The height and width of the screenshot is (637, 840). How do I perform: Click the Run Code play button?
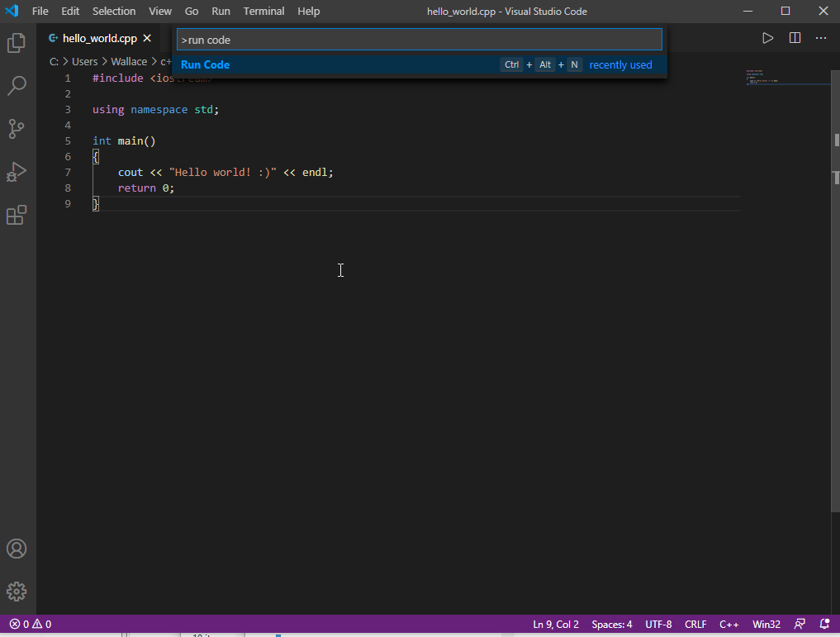767,38
